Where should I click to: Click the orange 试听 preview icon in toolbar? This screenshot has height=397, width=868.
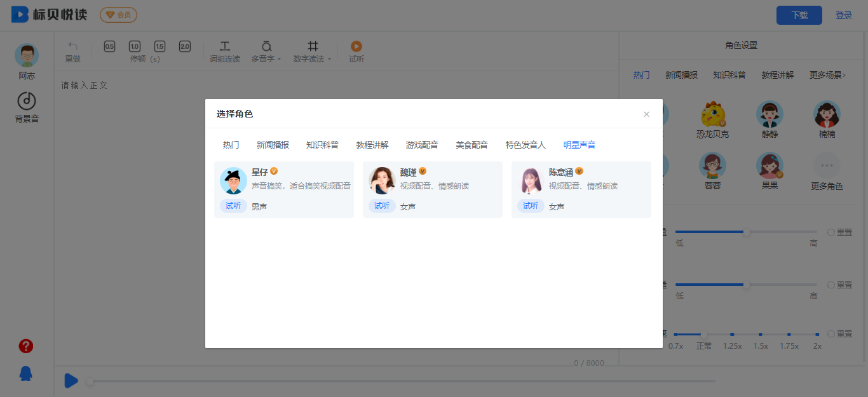356,46
